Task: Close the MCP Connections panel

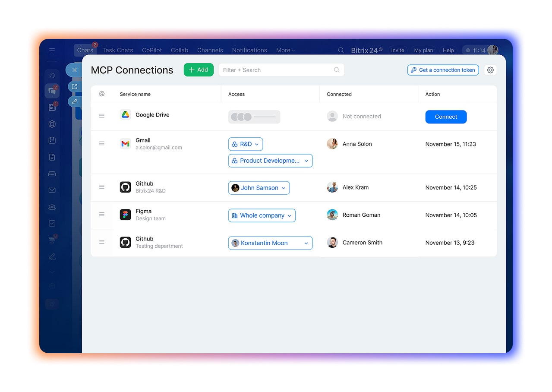Action: click(x=74, y=70)
